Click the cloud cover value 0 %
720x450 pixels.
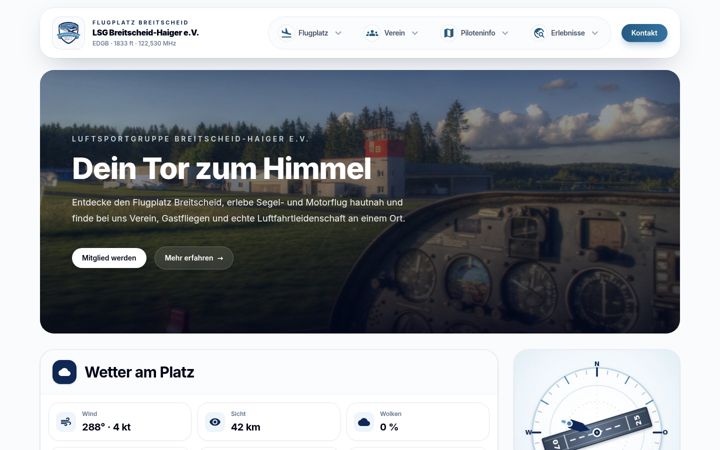click(x=389, y=427)
